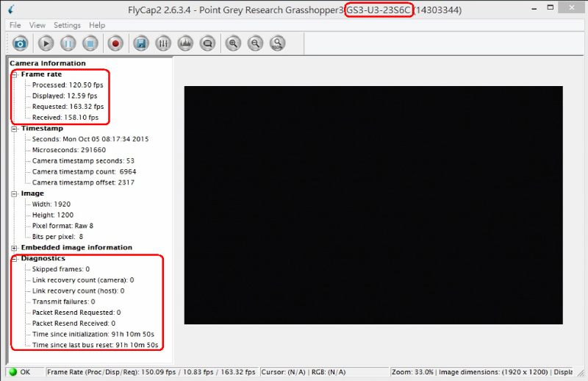
Task: Collapse the Timestamp tree node
Action: [x=15, y=128]
